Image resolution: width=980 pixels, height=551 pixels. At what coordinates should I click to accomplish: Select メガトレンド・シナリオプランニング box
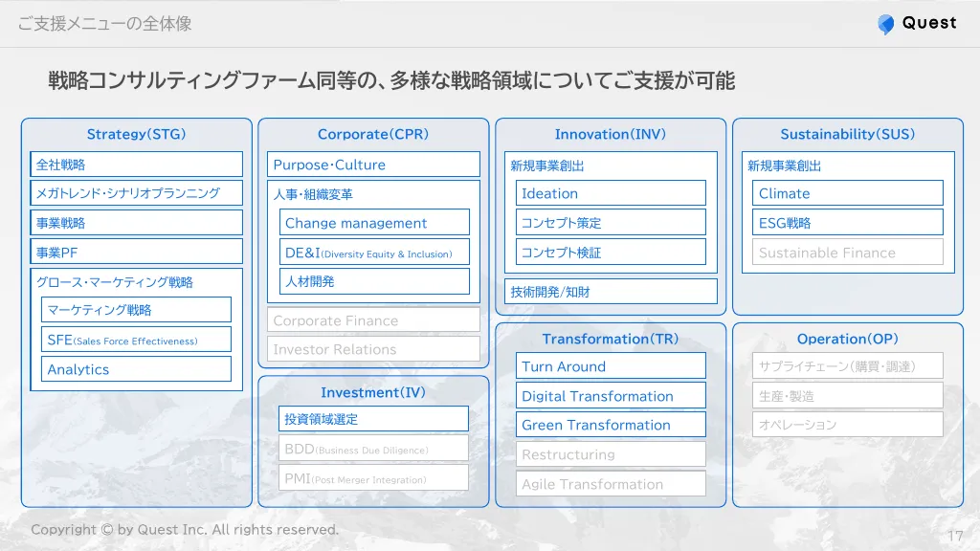pyautogui.click(x=136, y=193)
